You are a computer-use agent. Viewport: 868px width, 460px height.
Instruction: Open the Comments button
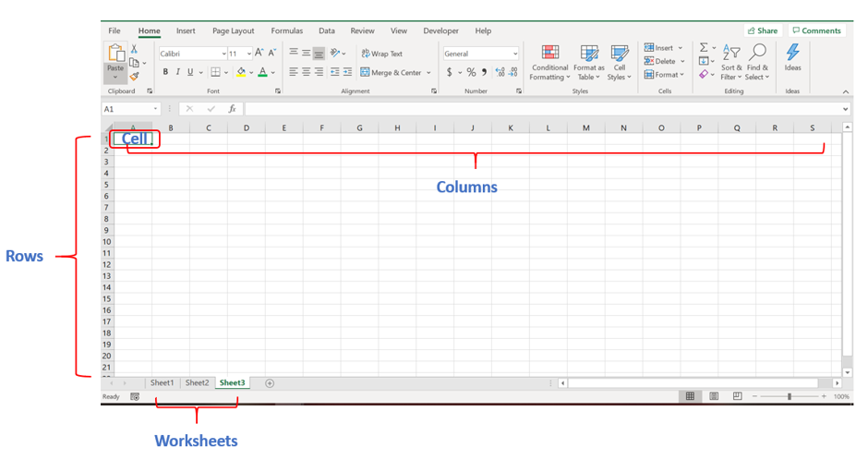coord(816,30)
